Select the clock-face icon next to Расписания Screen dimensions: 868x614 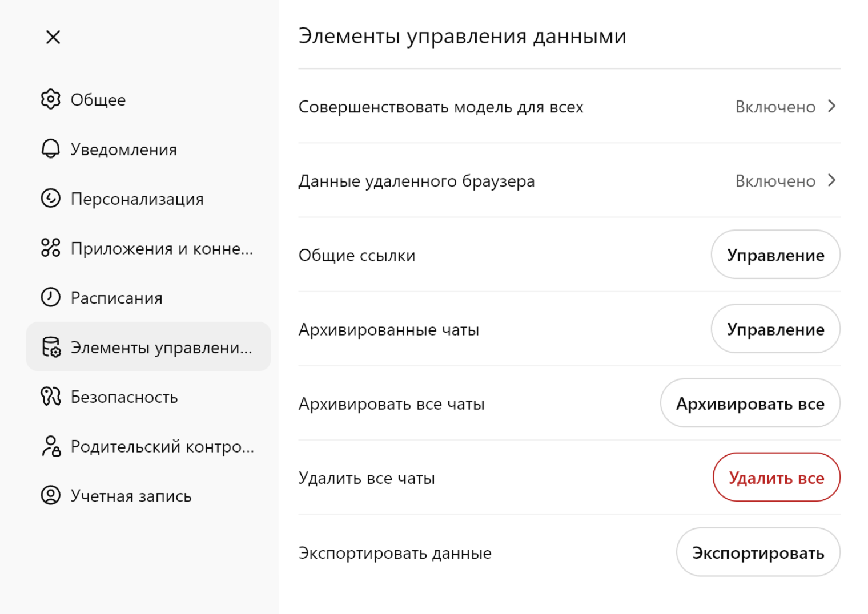pyautogui.click(x=50, y=297)
